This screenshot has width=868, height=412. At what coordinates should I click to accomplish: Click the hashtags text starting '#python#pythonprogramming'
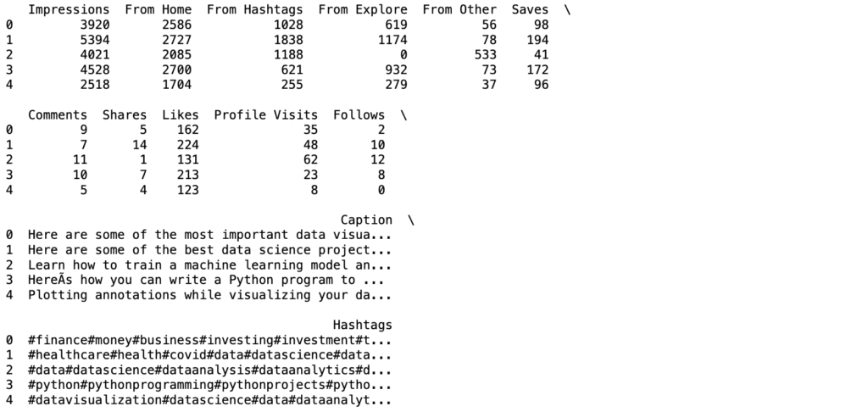click(209, 386)
